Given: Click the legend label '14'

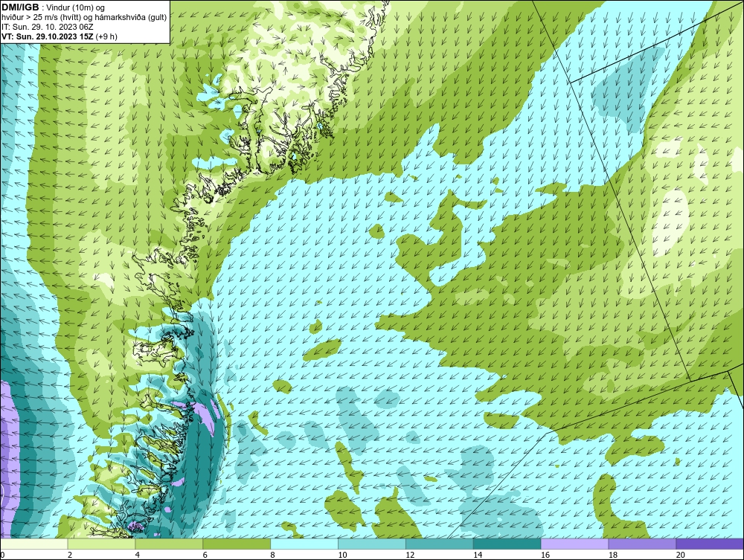Looking at the screenshot, I should pos(478,555).
